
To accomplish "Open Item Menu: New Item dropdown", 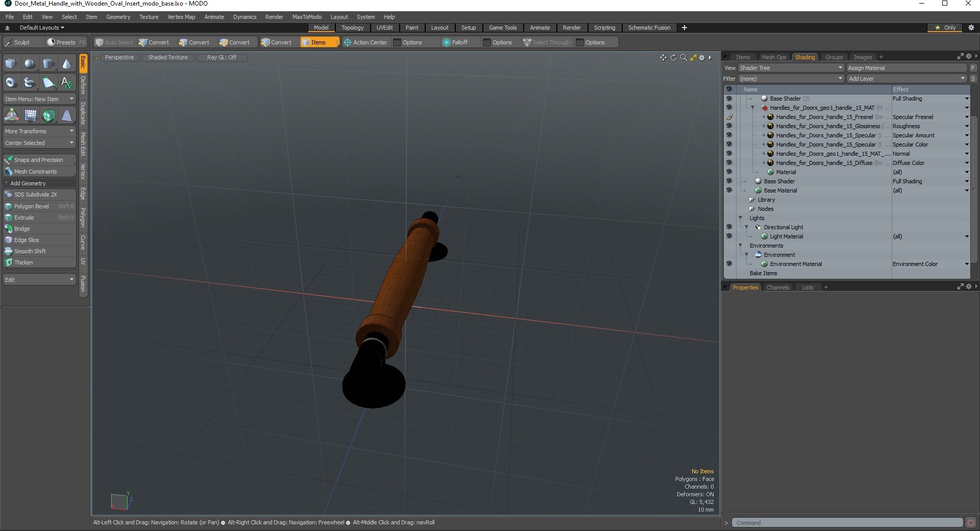I will pyautogui.click(x=39, y=99).
